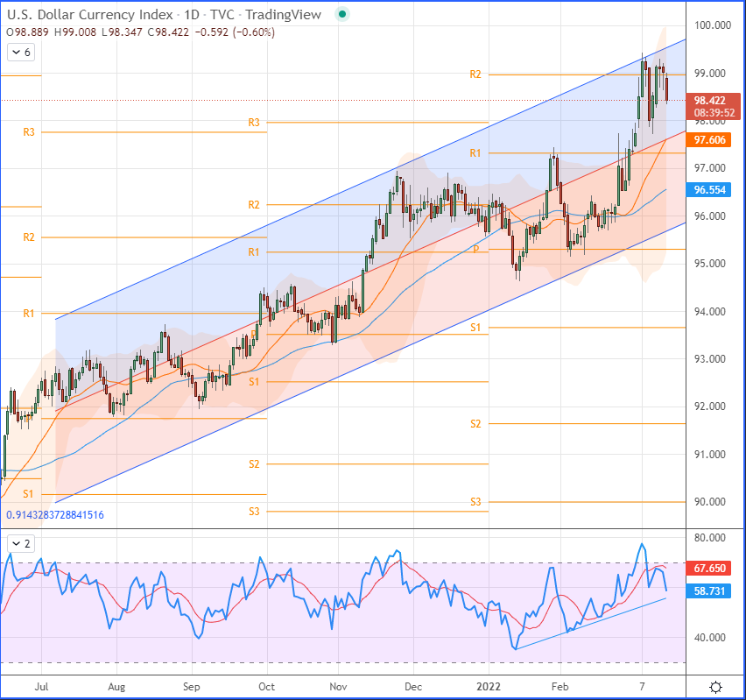Screen dimensions: 746x700
Task: Click the 1D interval label in header
Action: pos(192,15)
